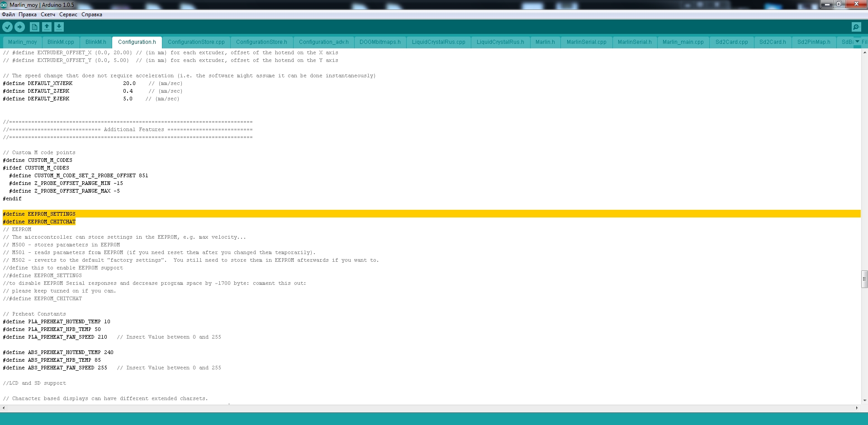Switch to the BlinkM.cpp tab
Screen dimensions: 868x425
click(61, 42)
